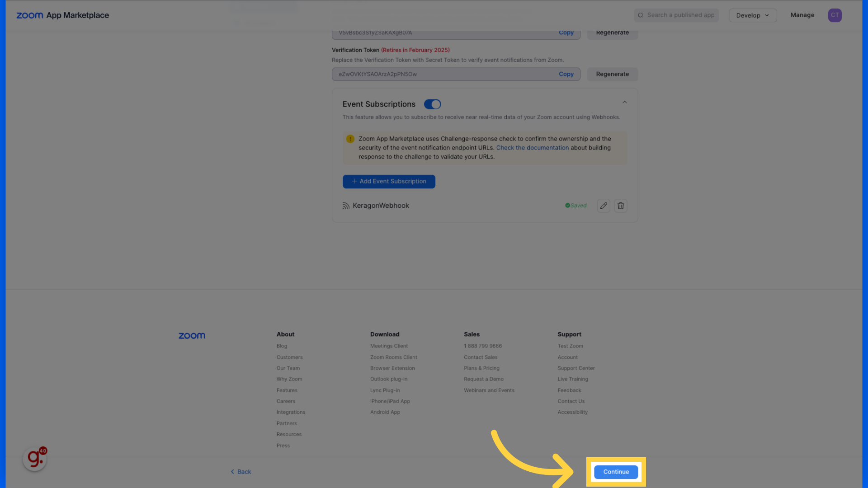Image resolution: width=868 pixels, height=488 pixels.
Task: Click Add Event Subscription button
Action: [389, 182]
